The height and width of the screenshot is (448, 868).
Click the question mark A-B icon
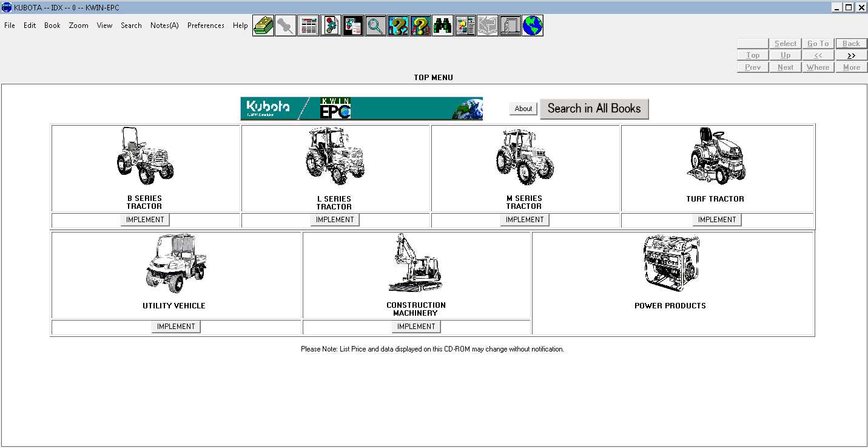420,25
